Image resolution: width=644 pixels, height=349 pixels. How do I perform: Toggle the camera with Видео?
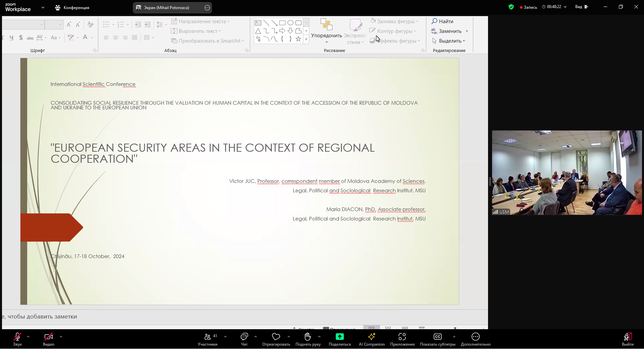click(x=49, y=339)
